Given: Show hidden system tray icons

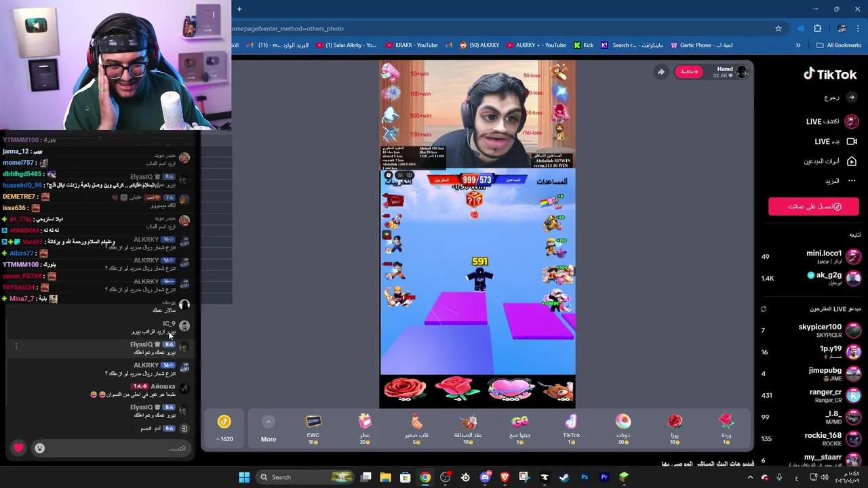Looking at the screenshot, I should click(751, 477).
